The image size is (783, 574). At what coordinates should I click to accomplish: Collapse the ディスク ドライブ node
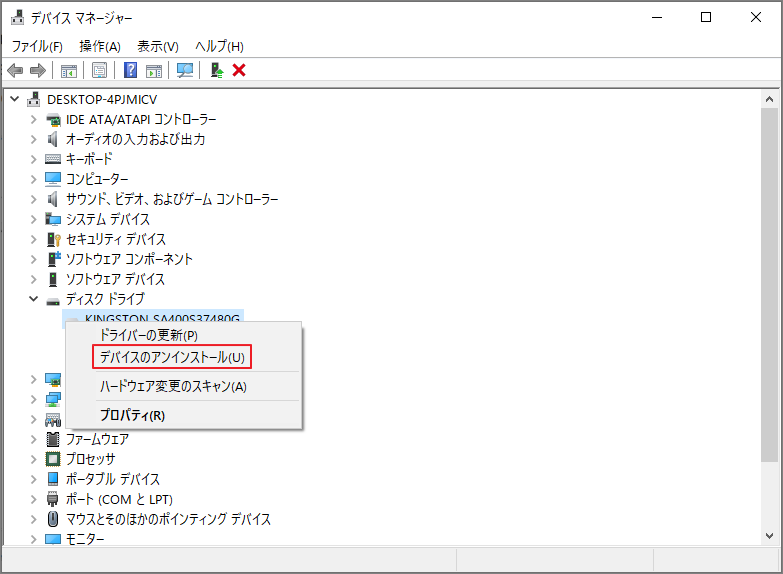pos(33,299)
